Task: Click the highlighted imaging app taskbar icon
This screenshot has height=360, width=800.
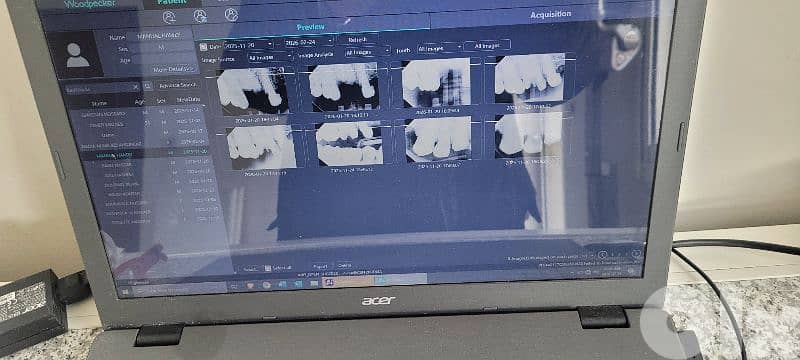Action: click(x=329, y=282)
